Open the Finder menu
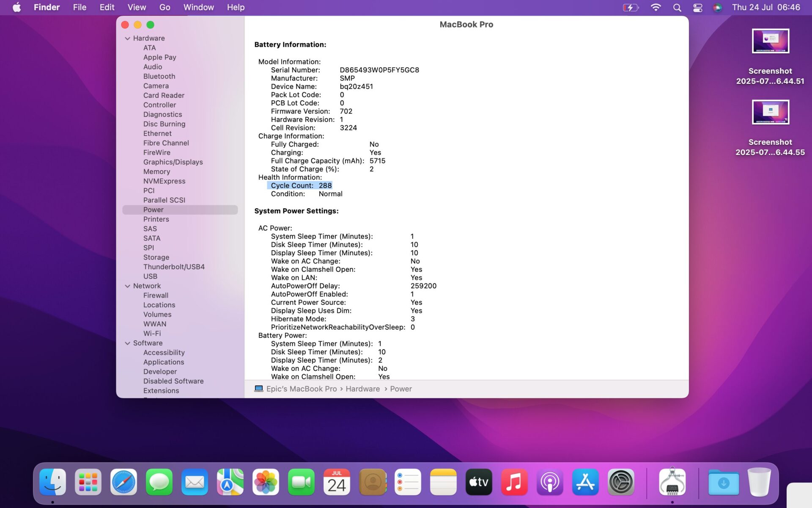812x508 pixels. [47, 7]
